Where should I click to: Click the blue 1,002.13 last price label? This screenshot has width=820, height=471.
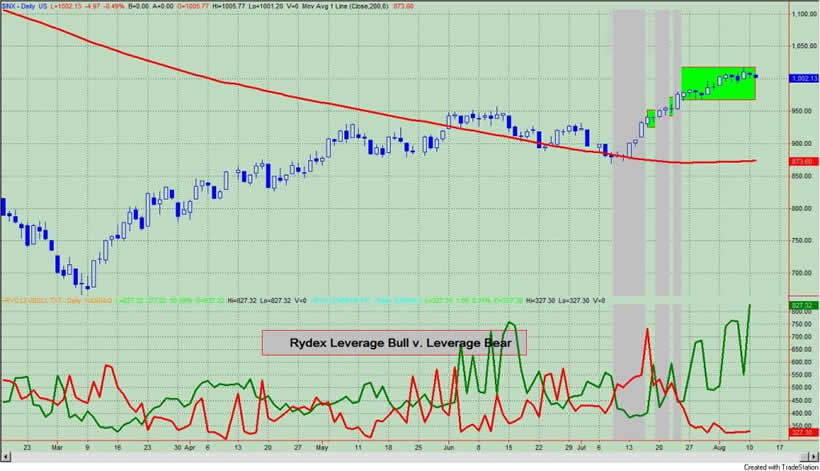point(804,78)
